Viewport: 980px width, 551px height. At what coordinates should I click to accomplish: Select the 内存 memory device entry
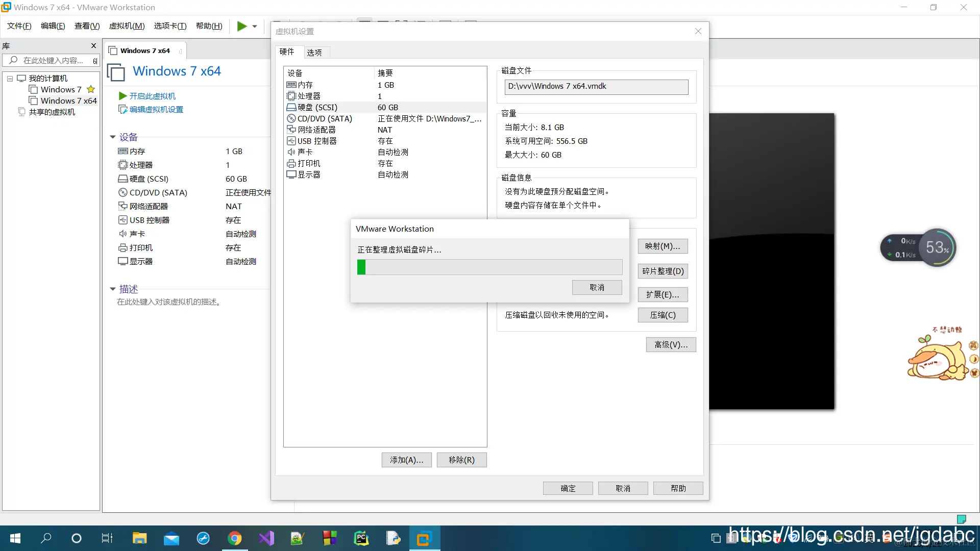305,85
